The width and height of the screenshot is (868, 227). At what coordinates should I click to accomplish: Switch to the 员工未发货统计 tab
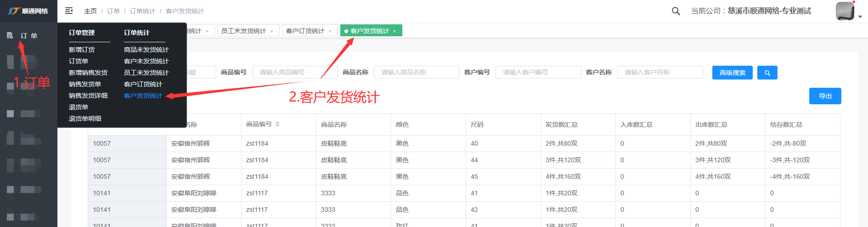point(243,31)
